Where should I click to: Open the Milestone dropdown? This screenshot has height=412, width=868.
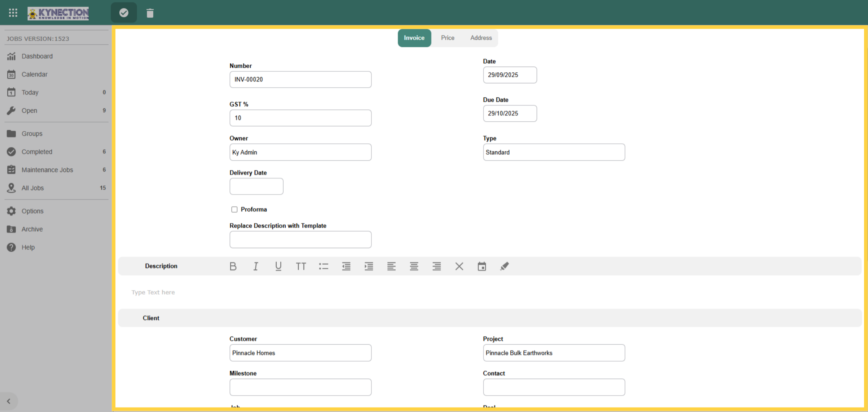point(300,387)
